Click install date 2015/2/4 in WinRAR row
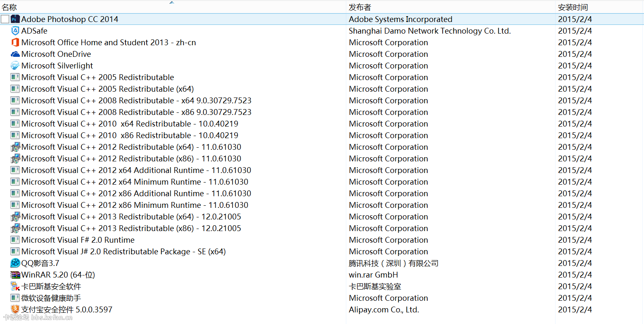644x324 pixels. (575, 275)
